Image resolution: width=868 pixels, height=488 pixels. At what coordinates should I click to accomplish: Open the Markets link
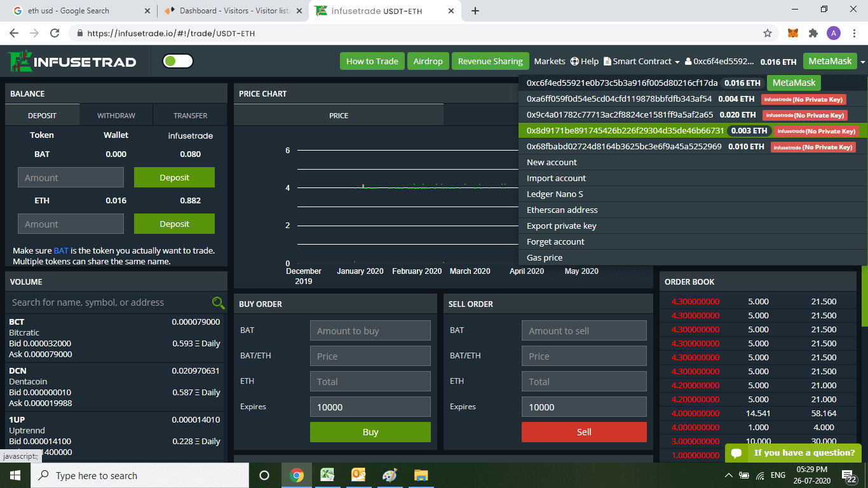[550, 61]
